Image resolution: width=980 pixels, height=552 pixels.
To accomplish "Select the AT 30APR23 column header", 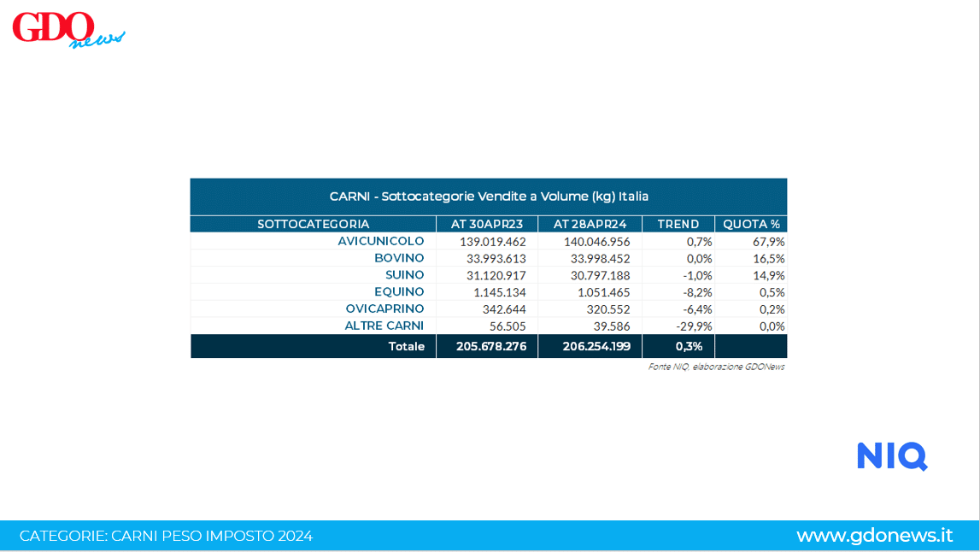I will (x=486, y=224).
